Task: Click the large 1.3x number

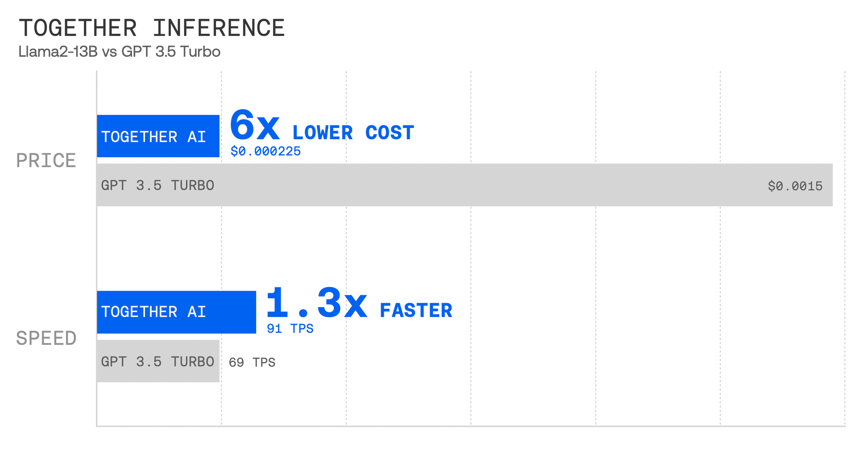Action: [x=316, y=303]
